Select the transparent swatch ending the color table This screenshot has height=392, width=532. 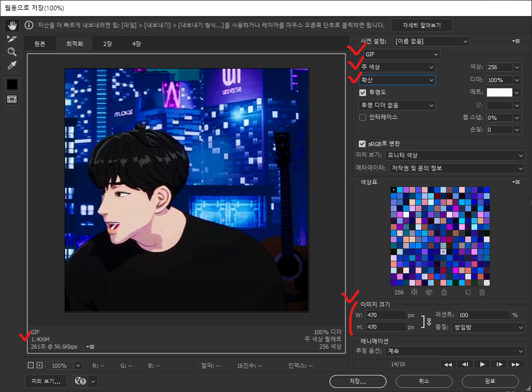pyautogui.click(x=487, y=283)
